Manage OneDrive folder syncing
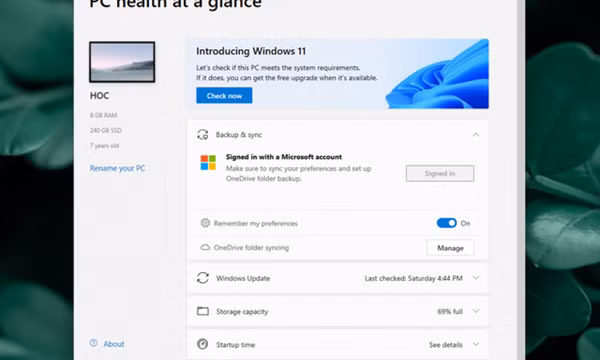Image resolution: width=600 pixels, height=360 pixels. click(450, 248)
